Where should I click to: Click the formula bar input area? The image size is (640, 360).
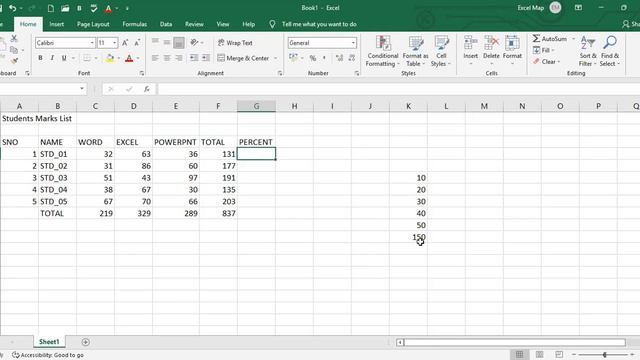click(398, 89)
